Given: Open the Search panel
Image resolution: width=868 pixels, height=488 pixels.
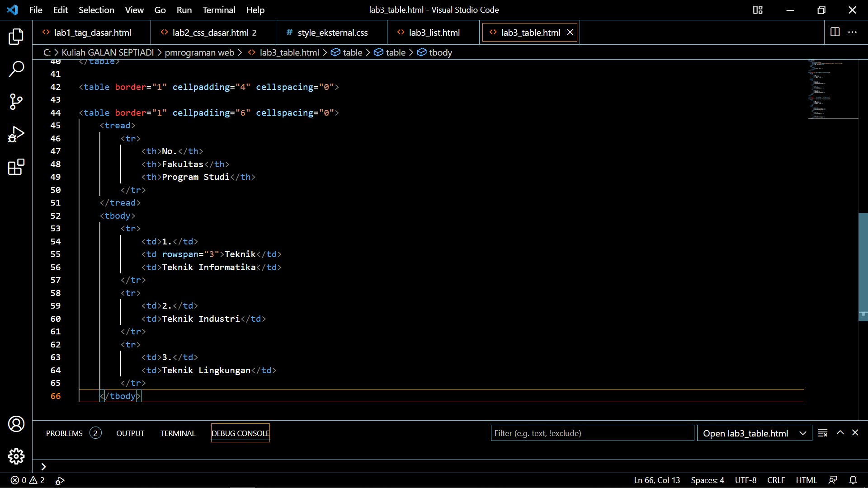Looking at the screenshot, I should coord(16,69).
